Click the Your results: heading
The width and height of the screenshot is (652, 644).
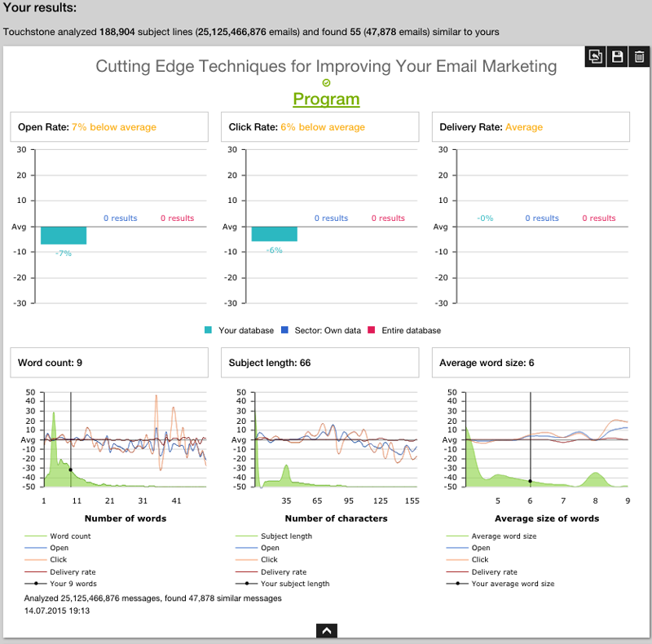tap(39, 7)
